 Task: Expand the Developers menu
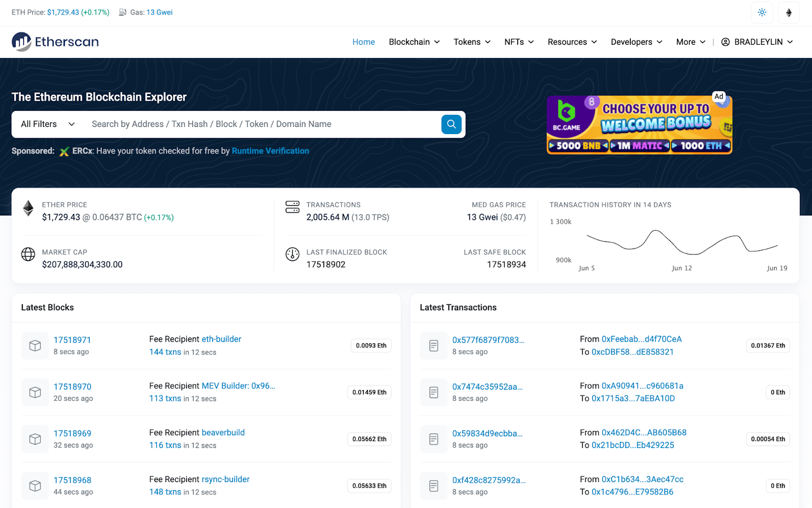coord(636,42)
